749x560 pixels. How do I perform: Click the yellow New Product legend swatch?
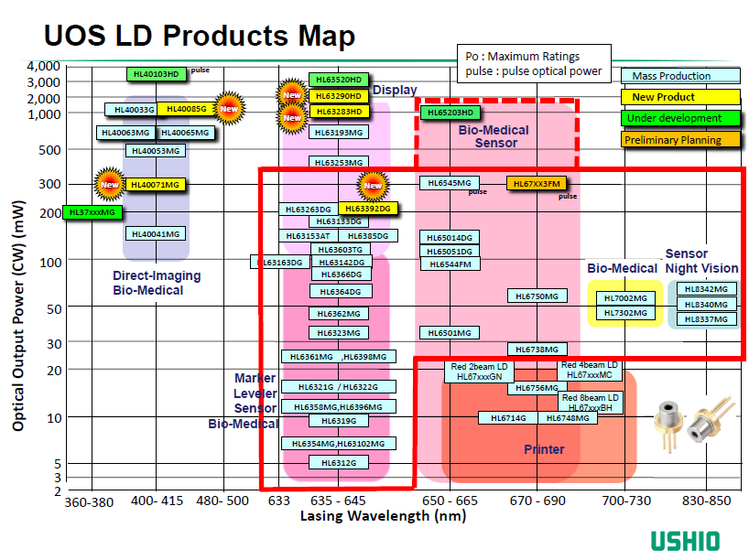point(680,97)
